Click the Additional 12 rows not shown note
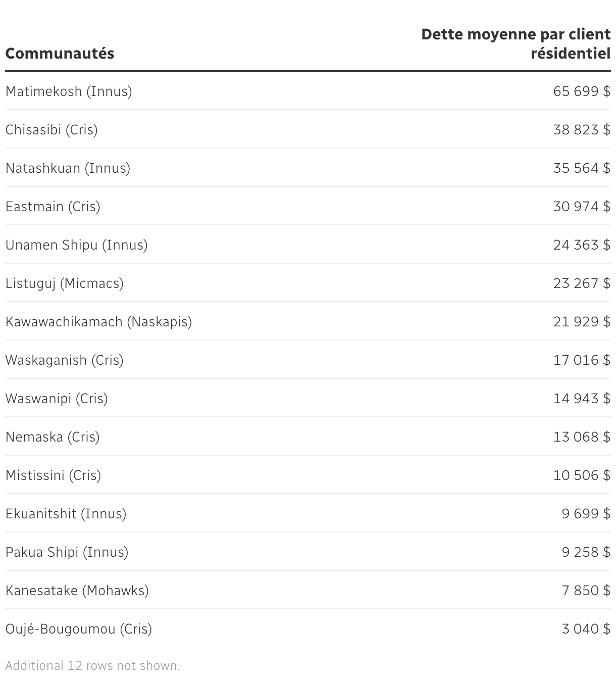Screen dimensions: 616x677 pos(92,665)
